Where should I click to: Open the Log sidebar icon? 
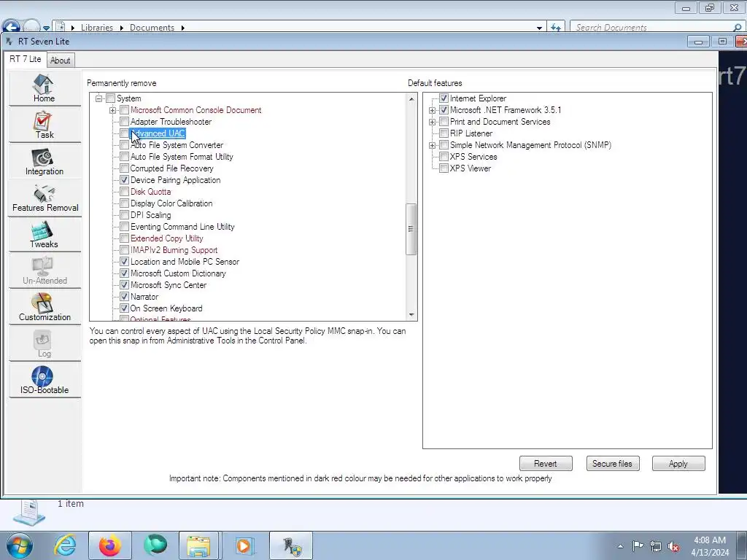tap(44, 344)
